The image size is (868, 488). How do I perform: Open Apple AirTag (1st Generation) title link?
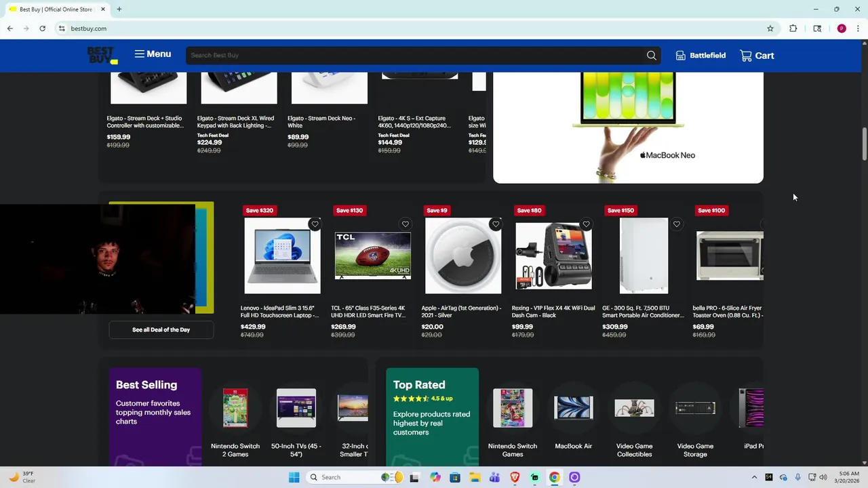(461, 312)
